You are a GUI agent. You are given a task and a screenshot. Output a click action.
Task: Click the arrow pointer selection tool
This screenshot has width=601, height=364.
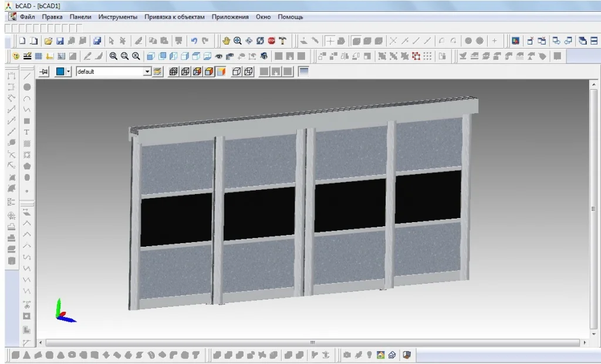tap(111, 40)
